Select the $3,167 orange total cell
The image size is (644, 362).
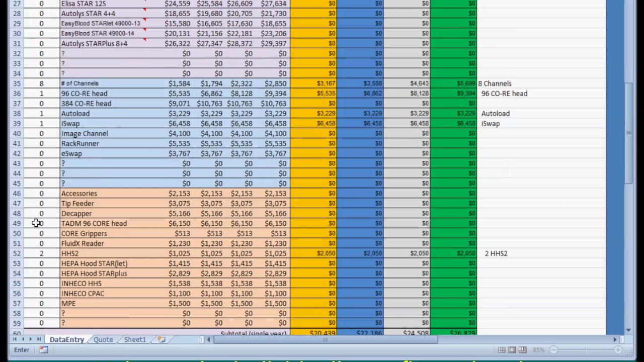point(313,83)
